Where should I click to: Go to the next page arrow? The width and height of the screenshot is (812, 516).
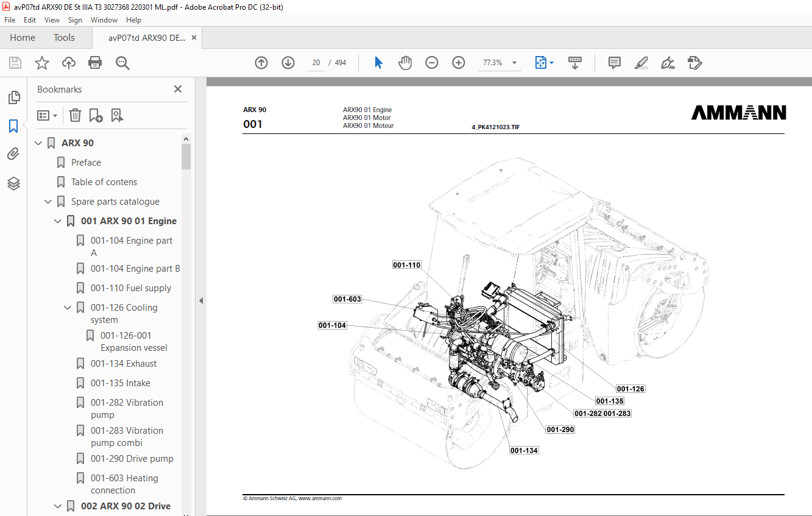pos(288,63)
